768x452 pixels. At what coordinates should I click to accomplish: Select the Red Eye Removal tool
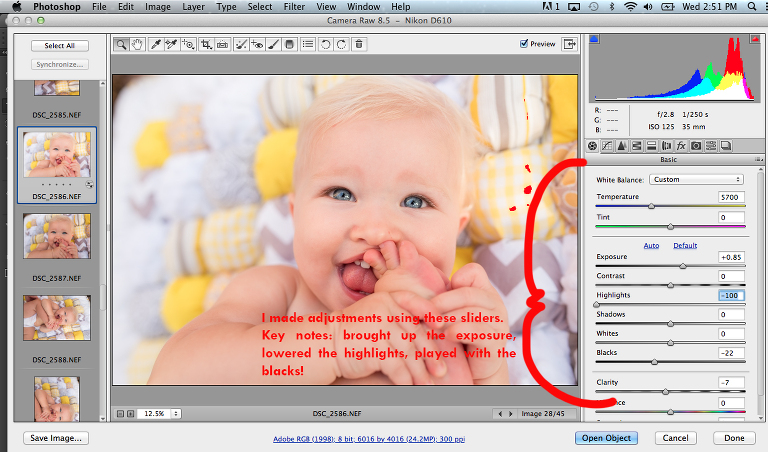click(257, 45)
